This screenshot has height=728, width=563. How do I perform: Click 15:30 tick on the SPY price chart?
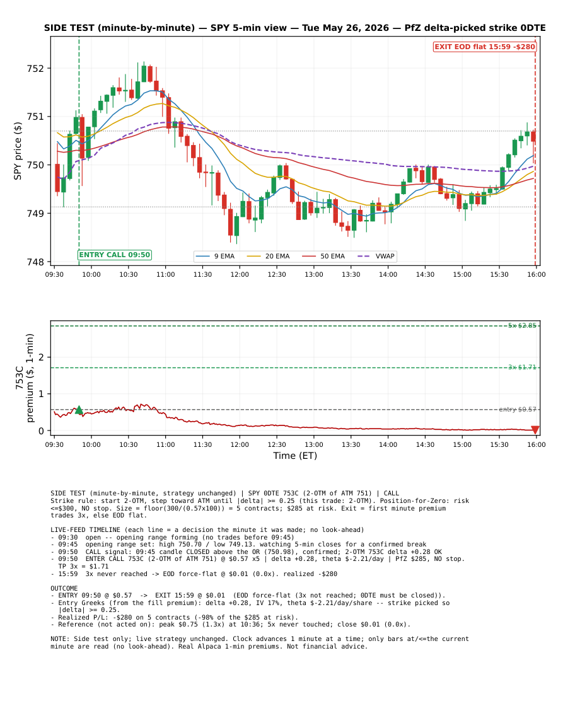[x=499, y=274]
